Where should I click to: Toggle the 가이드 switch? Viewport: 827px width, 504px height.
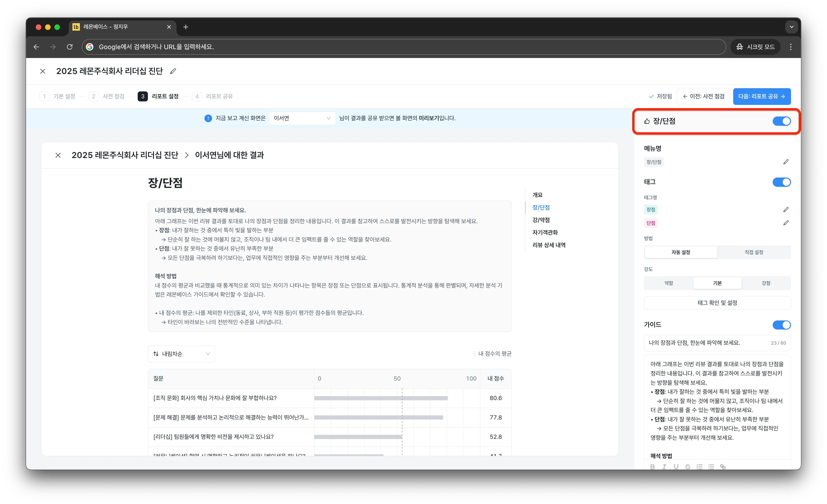point(781,325)
